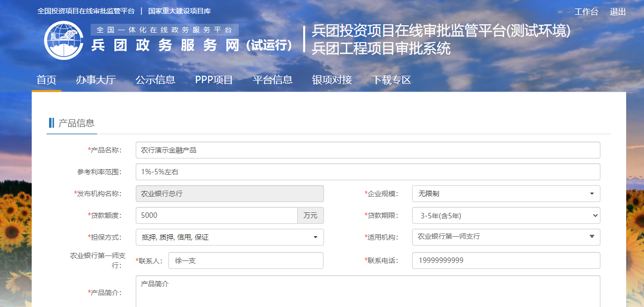Viewport: 644px width, 307px height.
Task: Expand the 贷款期限 select box
Action: click(x=506, y=215)
